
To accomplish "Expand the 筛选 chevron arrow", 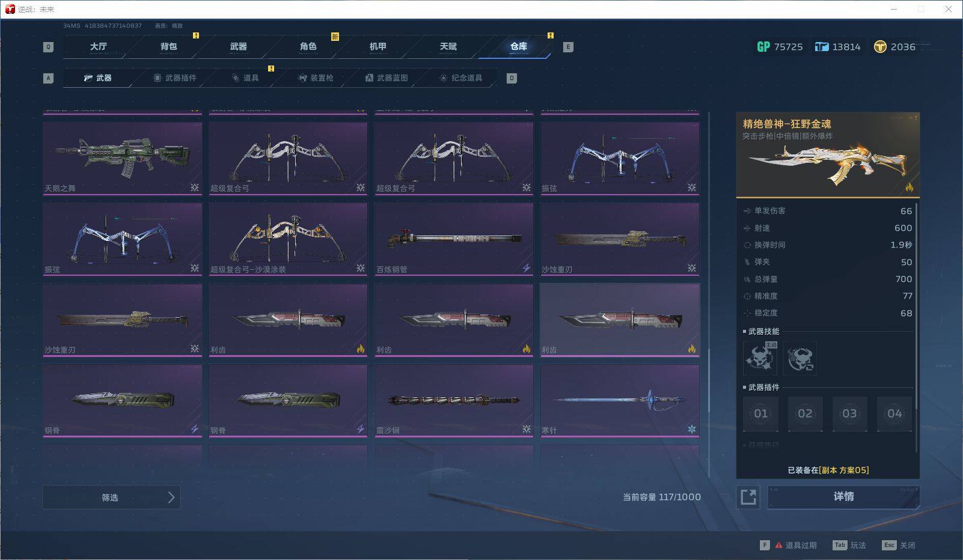I will click(171, 498).
